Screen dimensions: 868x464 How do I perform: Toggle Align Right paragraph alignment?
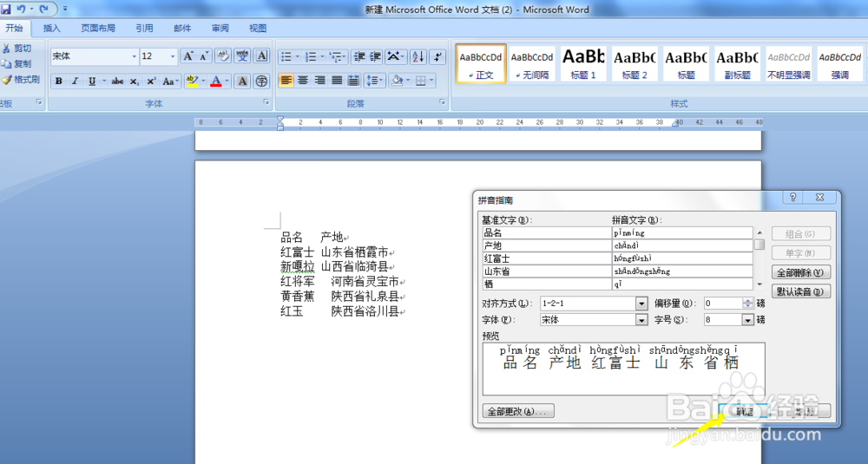[320, 81]
